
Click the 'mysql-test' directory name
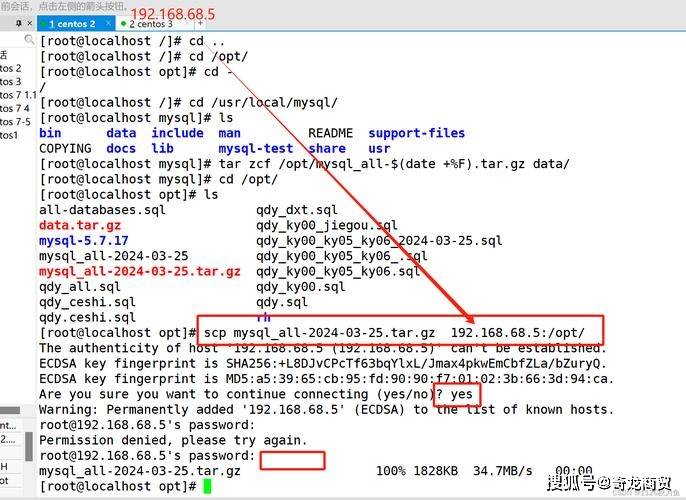(256, 149)
